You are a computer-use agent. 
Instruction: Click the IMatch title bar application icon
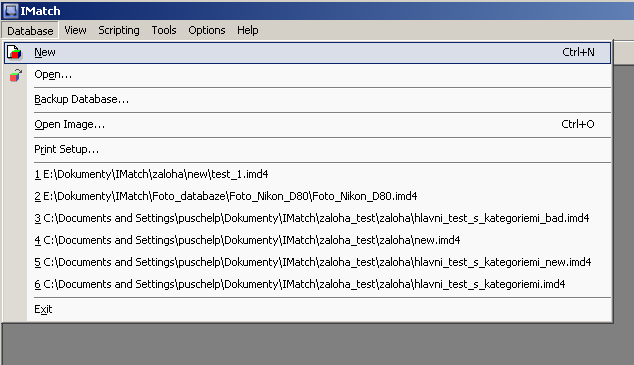click(x=11, y=11)
